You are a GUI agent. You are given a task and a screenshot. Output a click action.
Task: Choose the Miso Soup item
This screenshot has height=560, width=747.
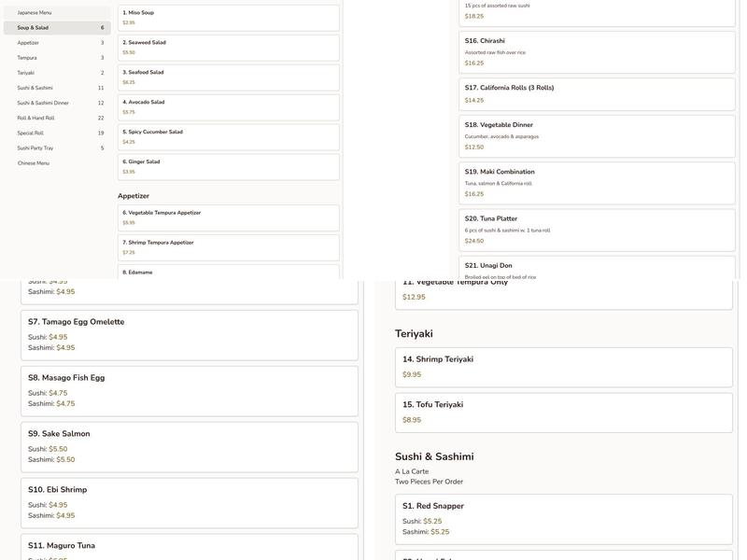(x=228, y=17)
